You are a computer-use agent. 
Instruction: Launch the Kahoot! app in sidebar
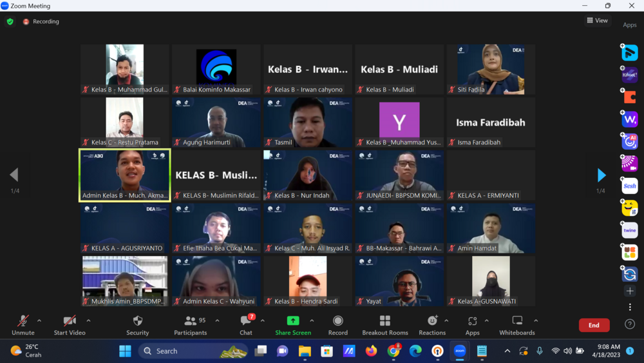click(630, 75)
